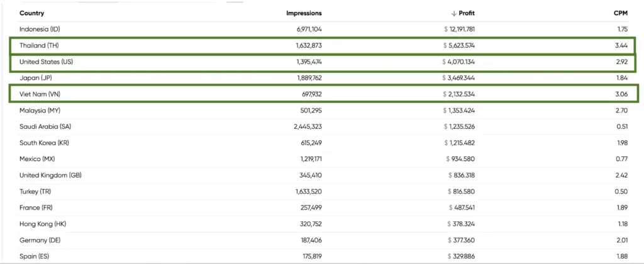Select the Spain (ES) row label
The width and height of the screenshot is (644, 264).
point(35,256)
